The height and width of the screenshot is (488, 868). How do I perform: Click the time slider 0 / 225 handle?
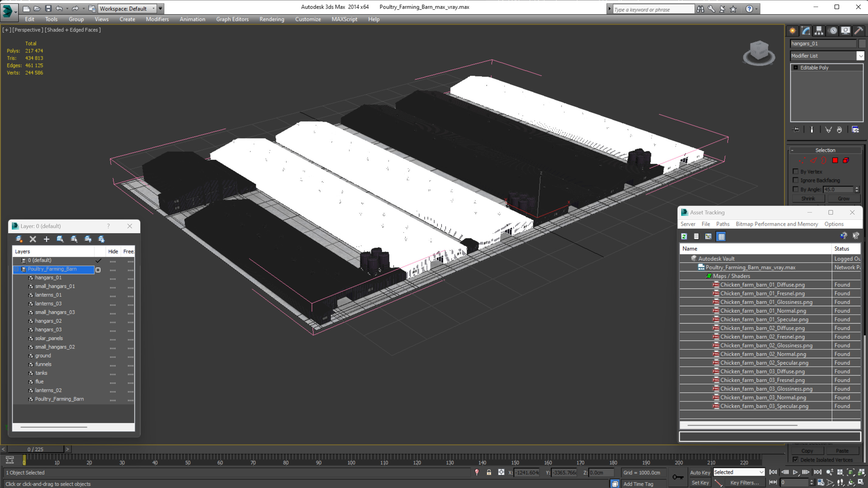[x=35, y=449]
